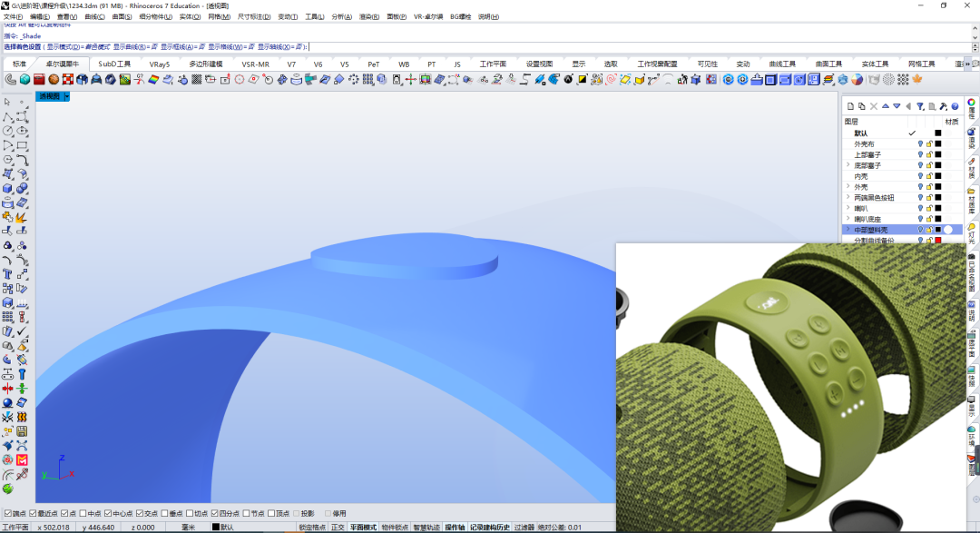The width and height of the screenshot is (980, 533).
Task: Open the 曲面(S) menu
Action: point(122,17)
